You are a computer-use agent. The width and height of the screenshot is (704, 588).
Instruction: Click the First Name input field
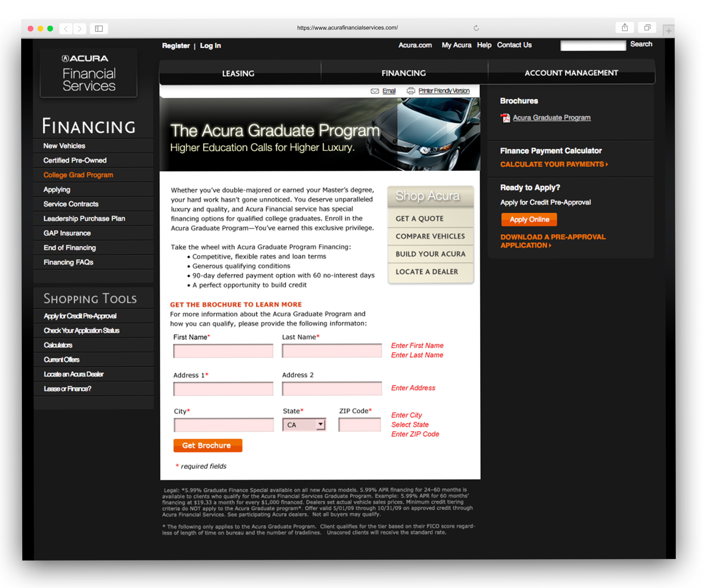pyautogui.click(x=223, y=351)
